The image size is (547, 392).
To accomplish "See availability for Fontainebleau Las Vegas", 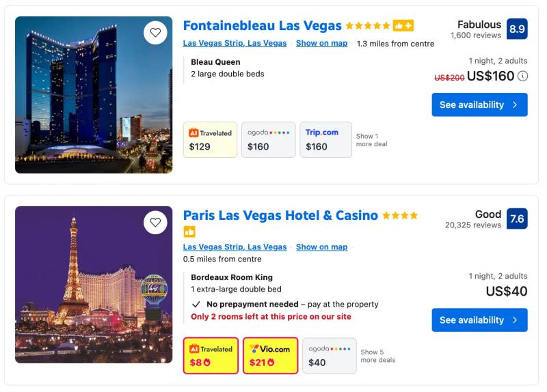I will click(479, 104).
